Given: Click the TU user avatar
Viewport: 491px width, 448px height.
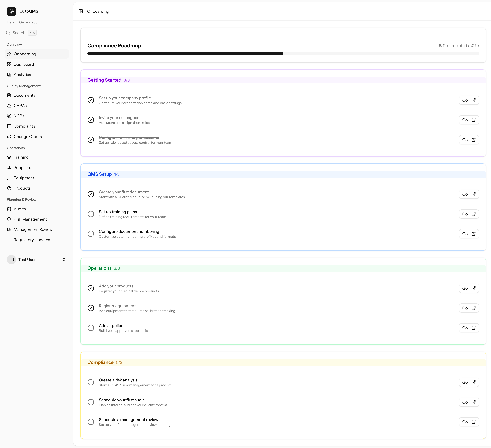Looking at the screenshot, I should (x=11, y=260).
